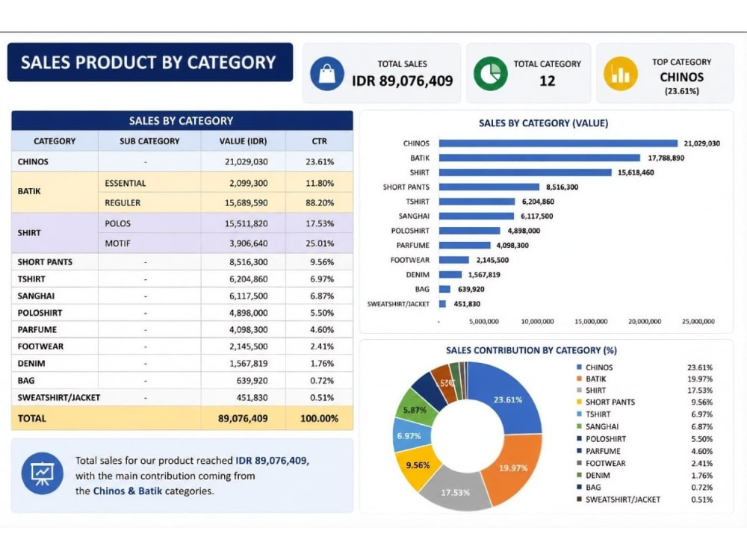Image resolution: width=747 pixels, height=560 pixels.
Task: Click the TSHIRT table row label
Action: (31, 279)
